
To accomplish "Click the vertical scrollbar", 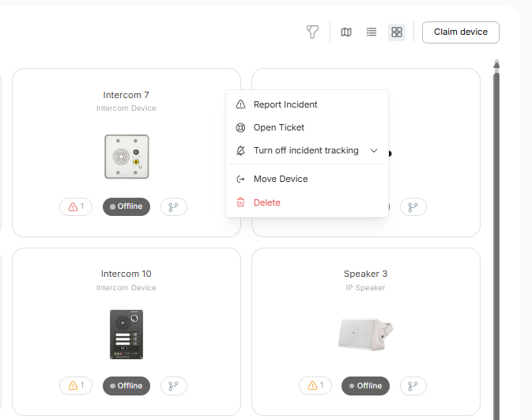I will tap(496, 237).
